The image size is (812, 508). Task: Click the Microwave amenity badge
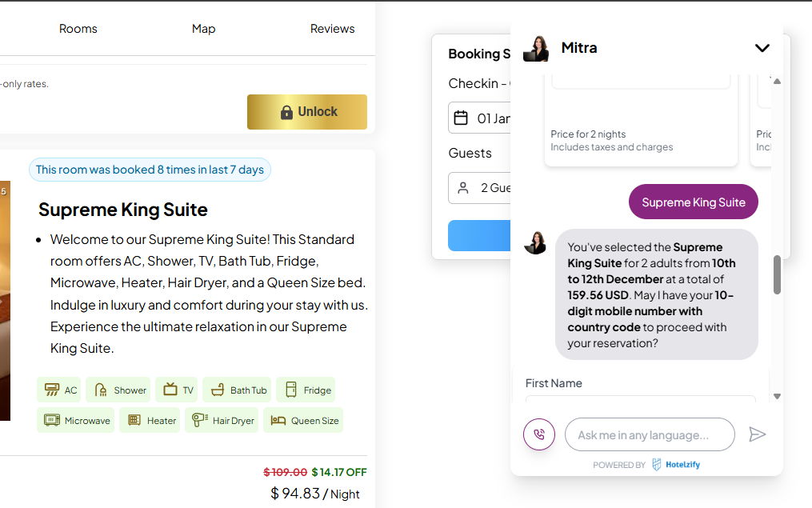click(x=77, y=420)
